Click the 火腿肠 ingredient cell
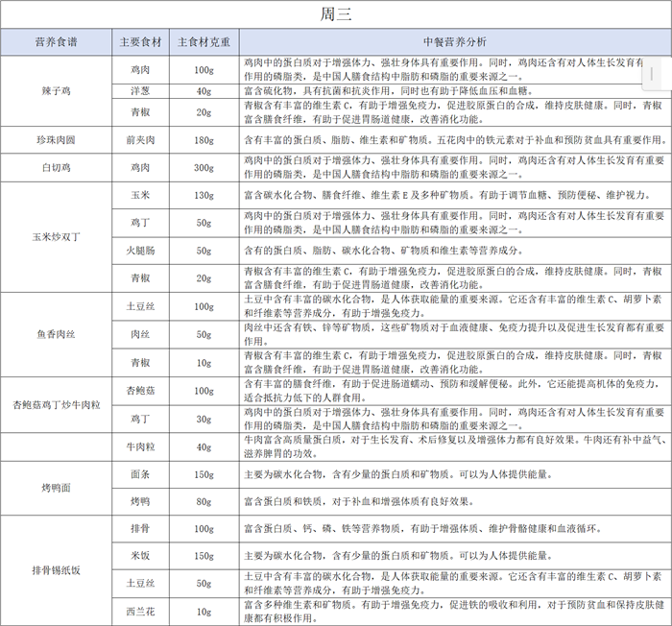The height and width of the screenshot is (626, 672). click(x=140, y=251)
